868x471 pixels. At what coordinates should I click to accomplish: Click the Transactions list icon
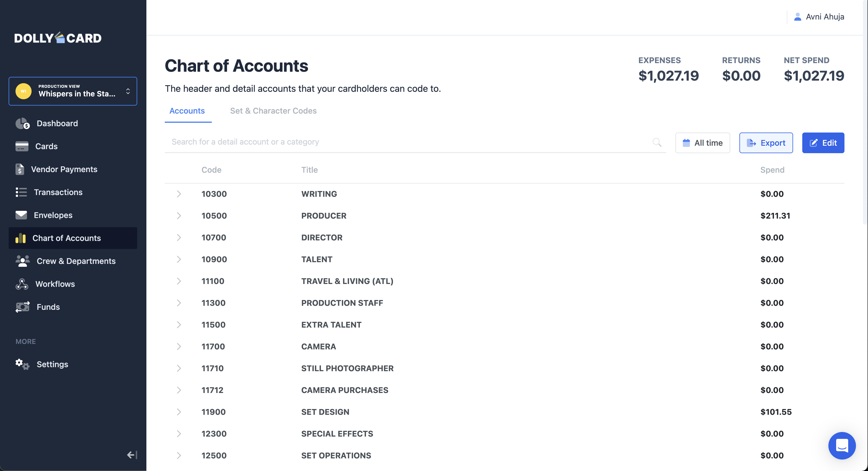pos(21,192)
